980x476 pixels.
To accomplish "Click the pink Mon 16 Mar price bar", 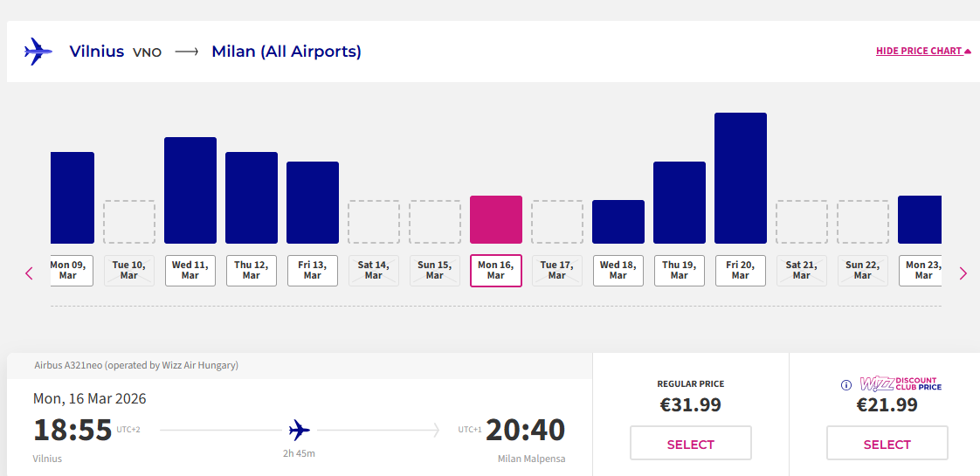I will tap(496, 219).
